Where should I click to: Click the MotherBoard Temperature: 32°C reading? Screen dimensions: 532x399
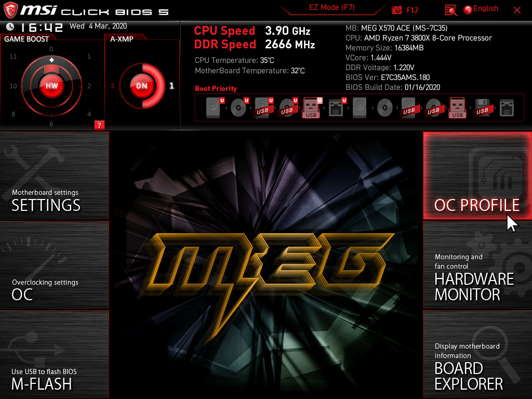250,71
